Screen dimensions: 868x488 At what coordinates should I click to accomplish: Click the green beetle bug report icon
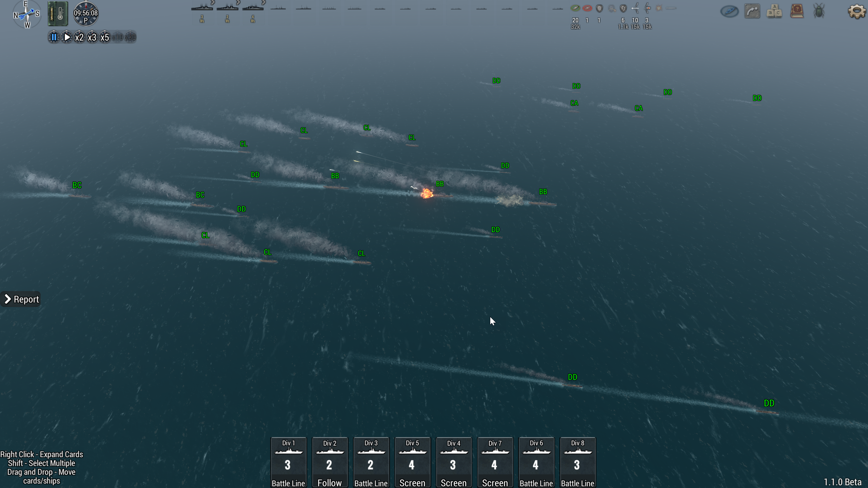point(819,12)
